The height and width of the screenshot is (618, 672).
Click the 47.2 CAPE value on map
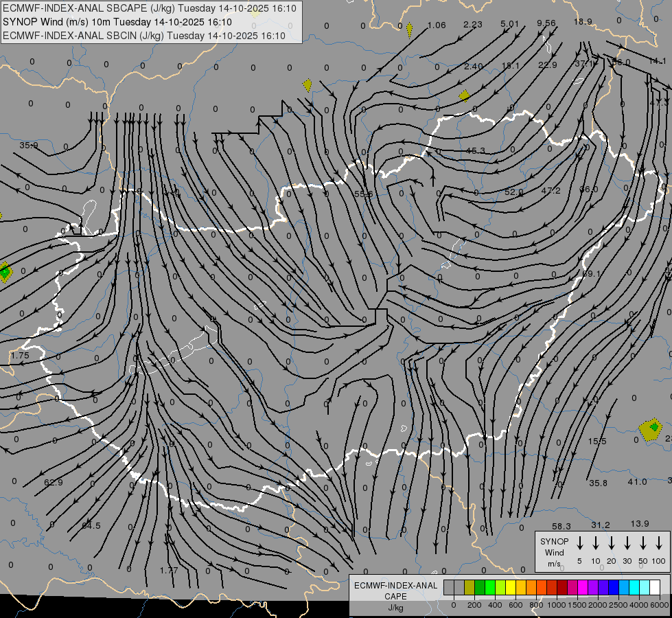(x=551, y=190)
